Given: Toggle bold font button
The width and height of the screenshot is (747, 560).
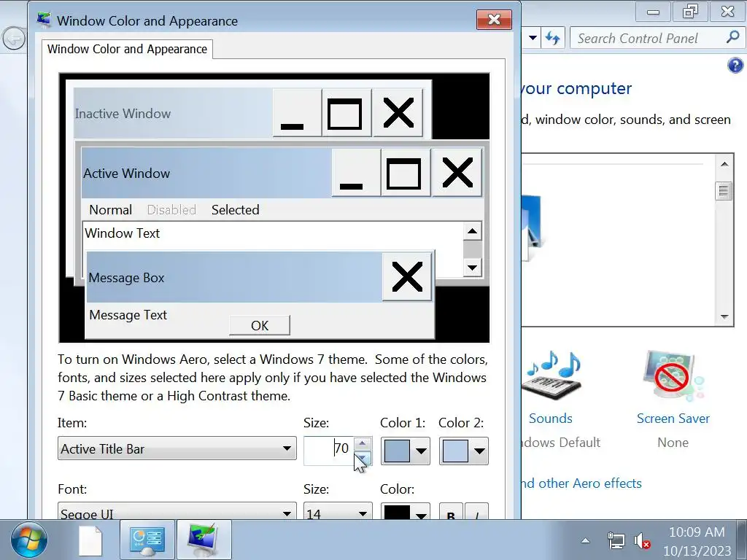Looking at the screenshot, I should pyautogui.click(x=451, y=512).
